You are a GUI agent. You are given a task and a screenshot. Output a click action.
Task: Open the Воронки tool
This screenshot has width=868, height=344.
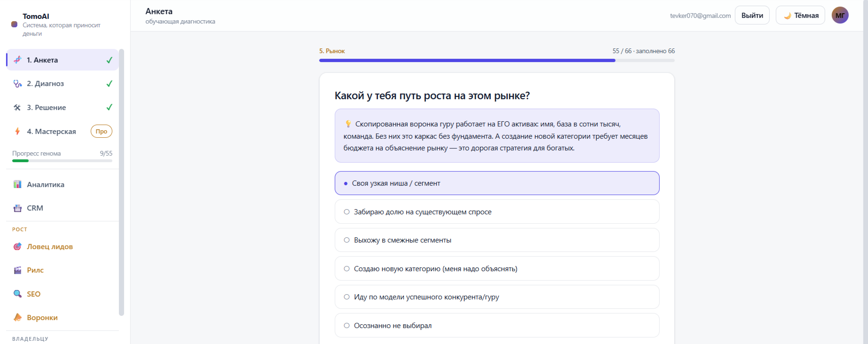pos(62,318)
